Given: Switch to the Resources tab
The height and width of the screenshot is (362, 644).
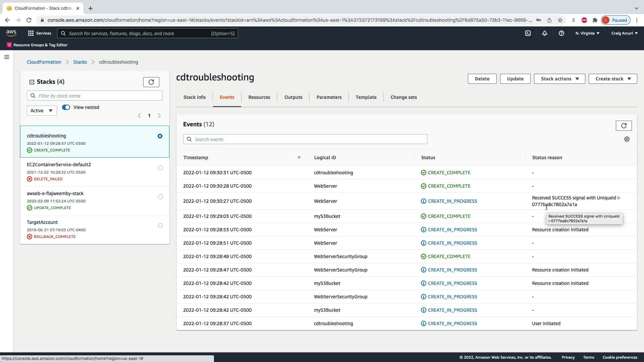Looking at the screenshot, I should [x=259, y=97].
